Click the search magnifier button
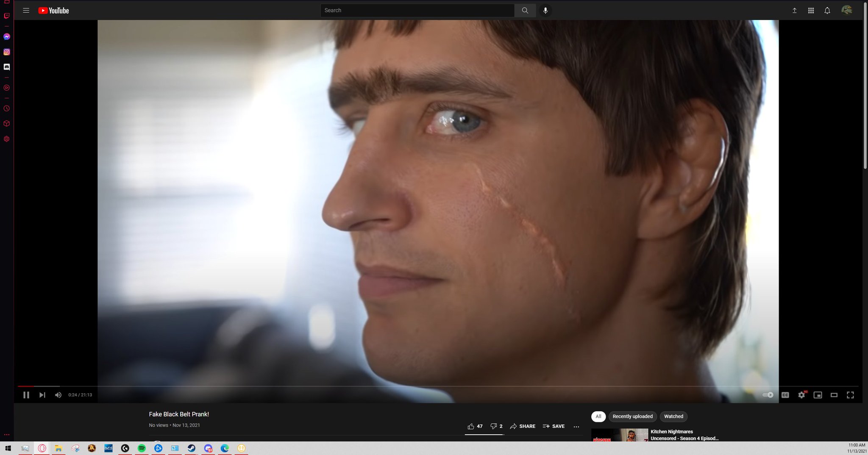 point(525,11)
